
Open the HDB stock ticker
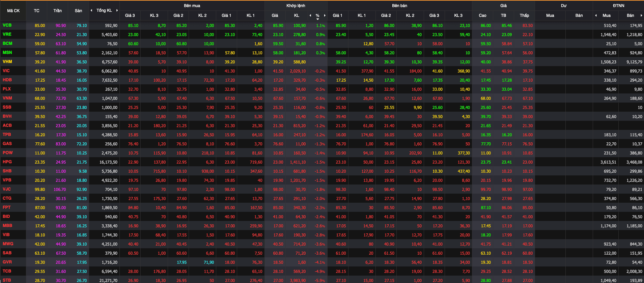pos(7,80)
